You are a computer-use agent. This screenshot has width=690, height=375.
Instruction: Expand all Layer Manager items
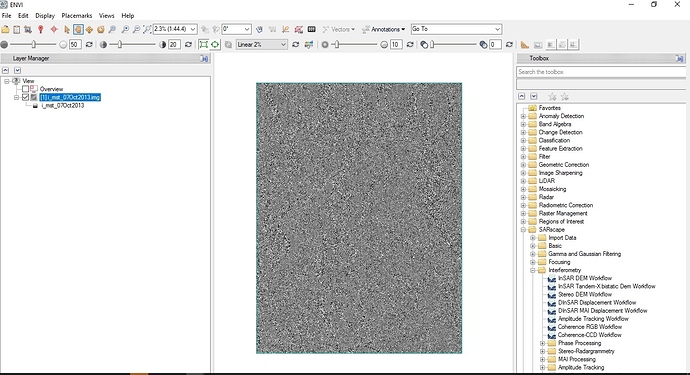pos(17,70)
